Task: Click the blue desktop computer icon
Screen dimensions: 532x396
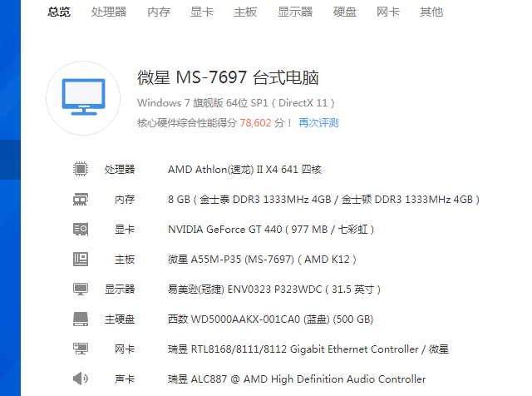Action: point(83,97)
